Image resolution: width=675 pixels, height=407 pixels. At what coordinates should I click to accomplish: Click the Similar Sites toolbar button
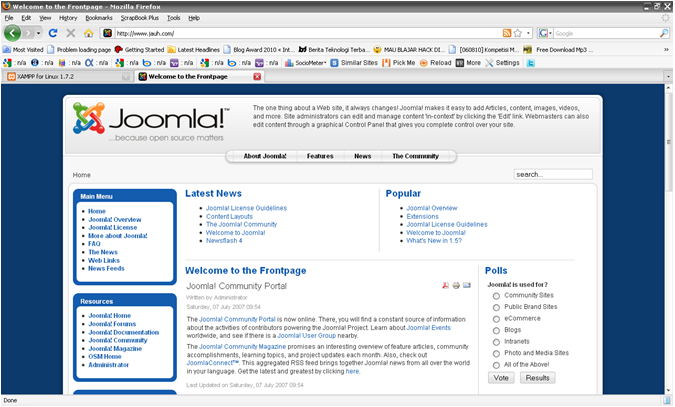coord(354,63)
